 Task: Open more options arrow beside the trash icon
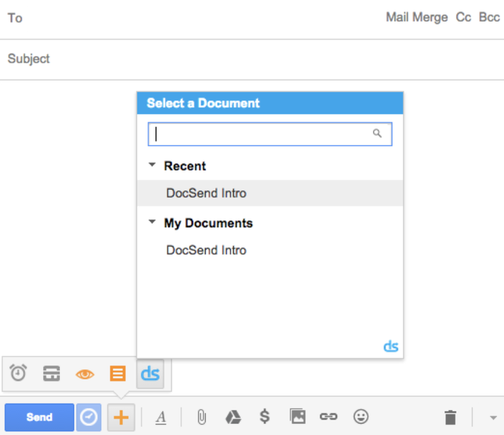[493, 417]
